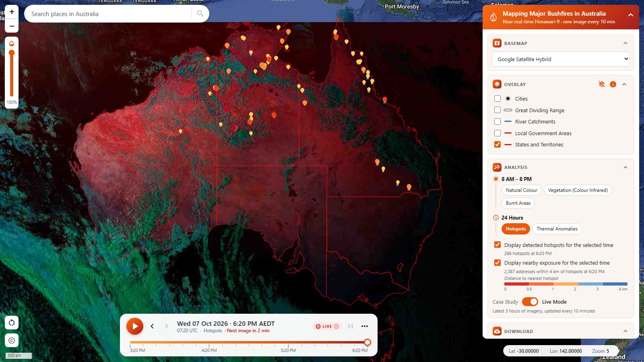Click the red hotspot marker near Cape York
644x362 pixels.
click(336, 37)
